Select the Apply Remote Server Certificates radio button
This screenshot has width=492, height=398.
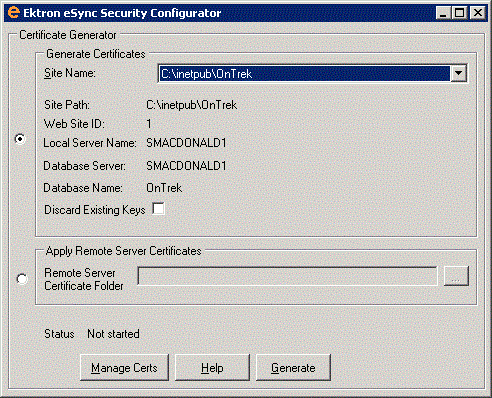coord(22,279)
